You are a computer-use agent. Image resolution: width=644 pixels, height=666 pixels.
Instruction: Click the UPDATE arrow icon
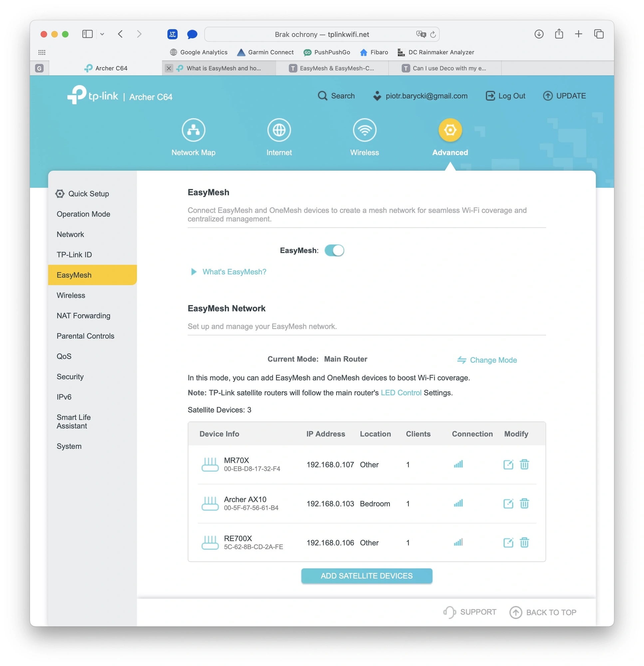point(547,96)
